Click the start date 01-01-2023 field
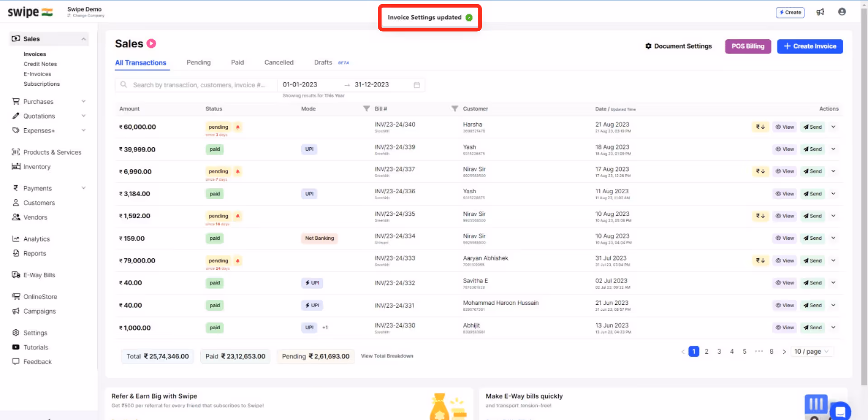868x420 pixels. (x=300, y=84)
